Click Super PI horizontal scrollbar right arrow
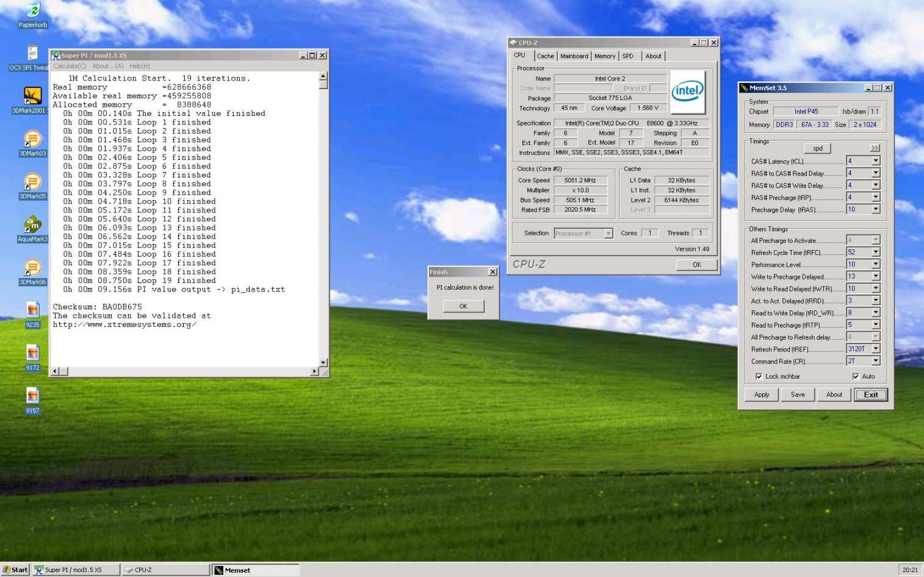The height and width of the screenshot is (577, 924). [315, 371]
